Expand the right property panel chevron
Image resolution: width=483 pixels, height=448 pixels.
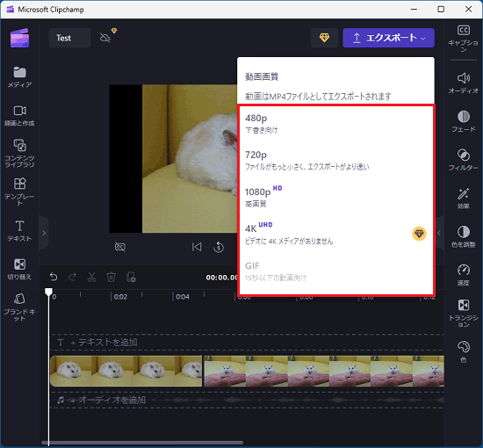pyautogui.click(x=439, y=233)
